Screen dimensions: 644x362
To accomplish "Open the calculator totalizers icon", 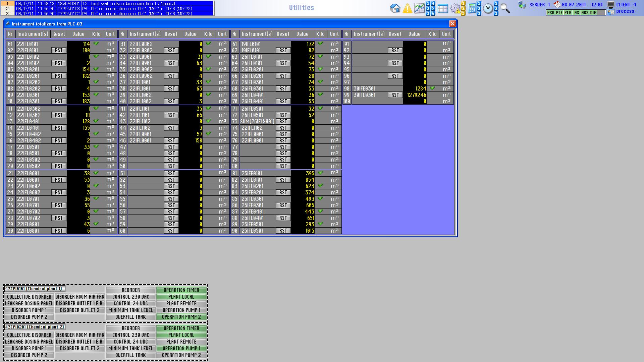I will (x=472, y=9).
